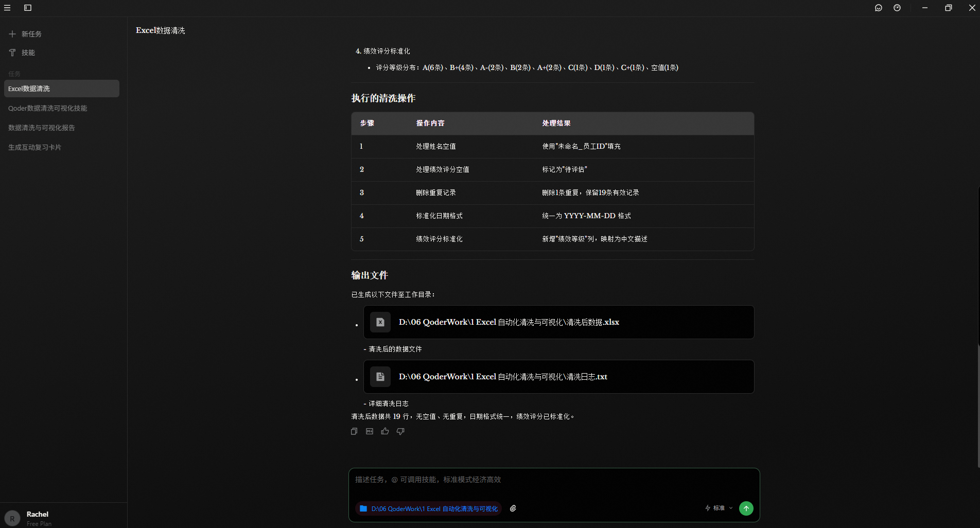
Task: Open the 清洗后数据.xlsx output file
Action: [559, 322]
